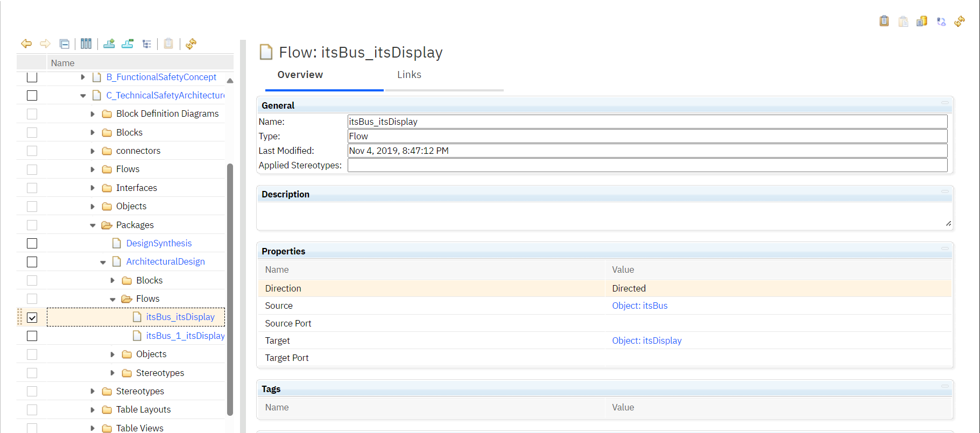Screen dimensions: 980x433
Task: Click the folder icon beside connectors
Action: pyautogui.click(x=107, y=151)
